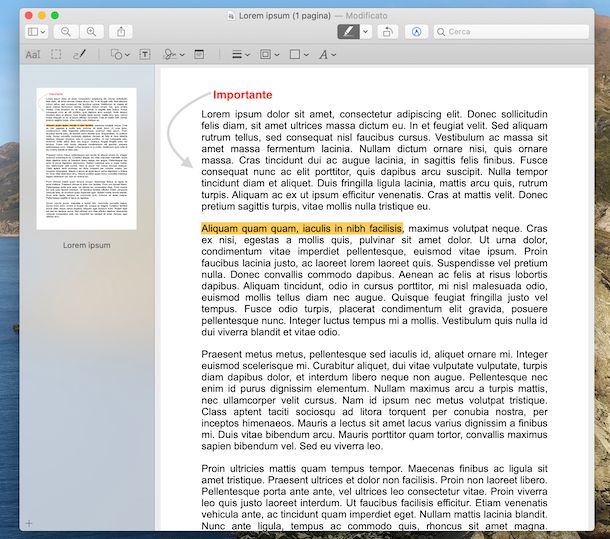Open the text style font menu
Screen dimensions: 610x539
pyautogui.click(x=327, y=55)
